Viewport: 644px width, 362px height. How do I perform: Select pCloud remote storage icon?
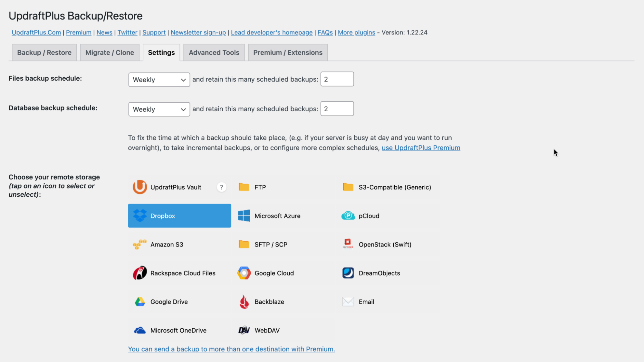coord(348,215)
